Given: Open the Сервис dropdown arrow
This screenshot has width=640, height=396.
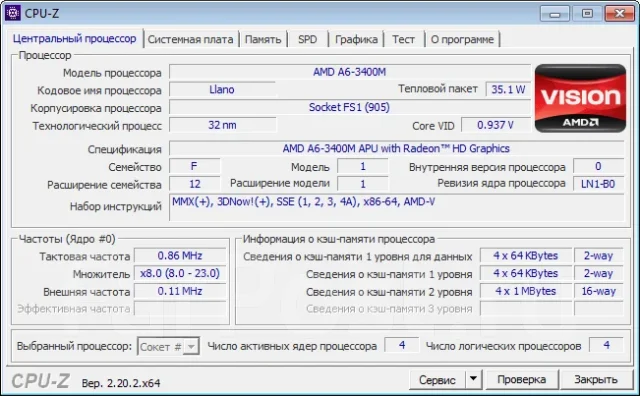Looking at the screenshot, I should coord(473,379).
